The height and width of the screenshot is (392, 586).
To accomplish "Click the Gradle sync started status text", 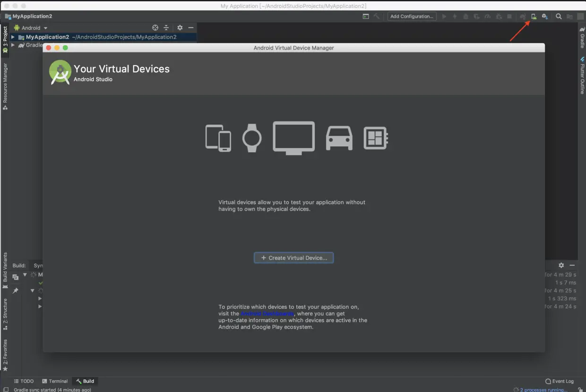I will click(x=52, y=390).
